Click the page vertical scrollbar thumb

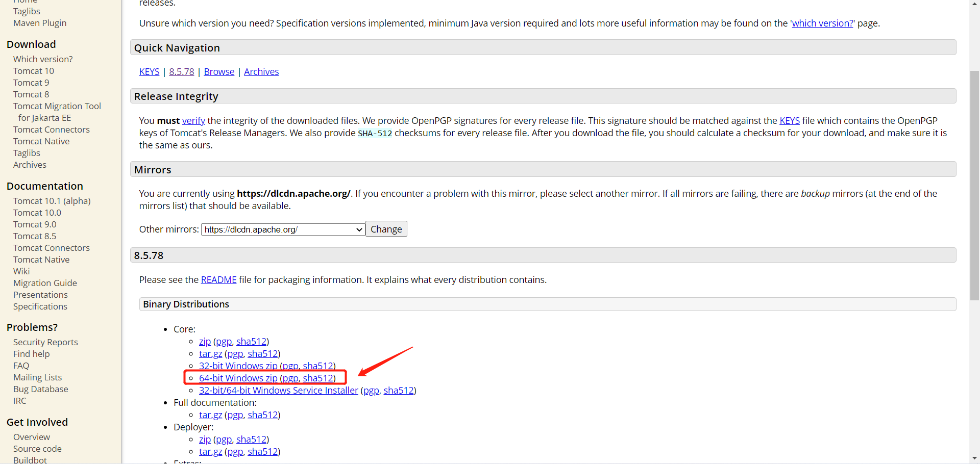point(974,186)
